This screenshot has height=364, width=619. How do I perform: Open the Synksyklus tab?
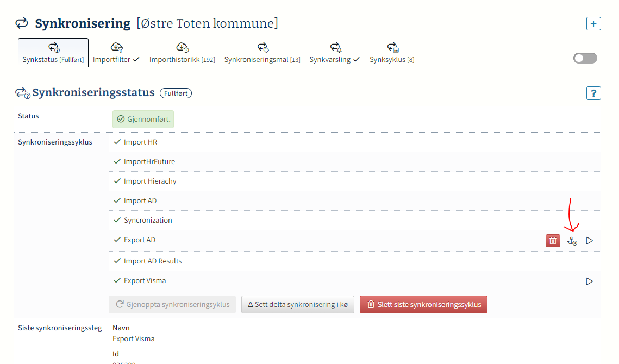(392, 53)
